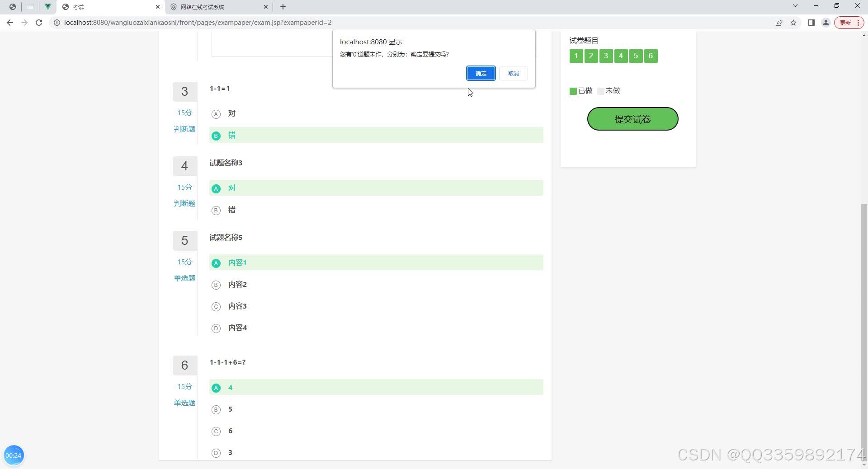The height and width of the screenshot is (469, 868).
Task: Click the scrollbar down arrow
Action: point(864,465)
